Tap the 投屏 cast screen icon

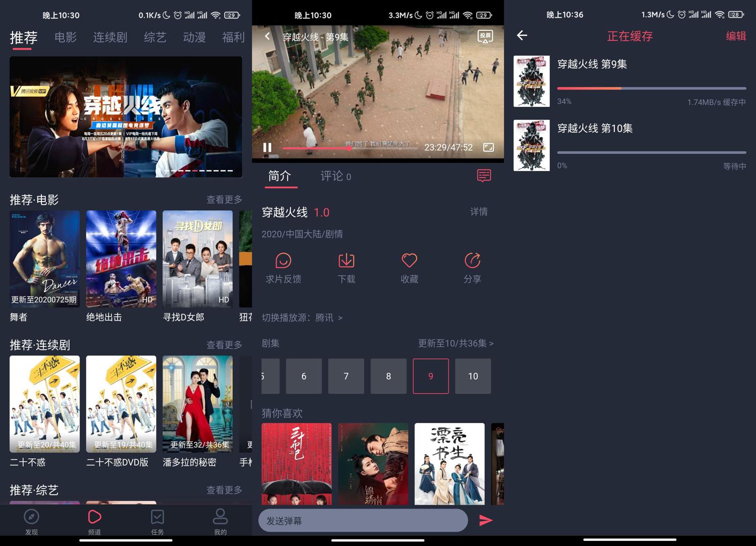point(485,36)
